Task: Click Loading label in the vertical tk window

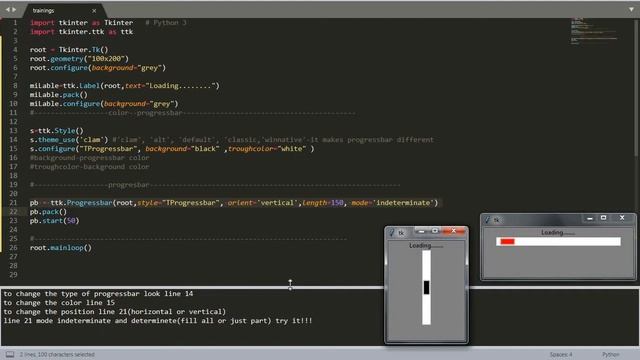Action: (x=426, y=246)
